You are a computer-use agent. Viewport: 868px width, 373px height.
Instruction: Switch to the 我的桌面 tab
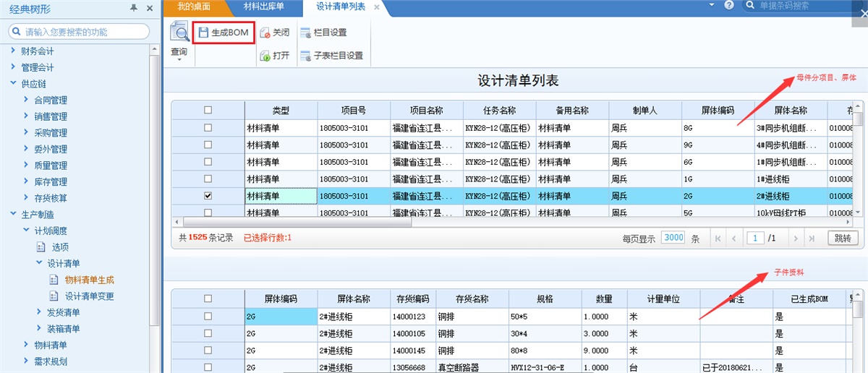pos(192,7)
